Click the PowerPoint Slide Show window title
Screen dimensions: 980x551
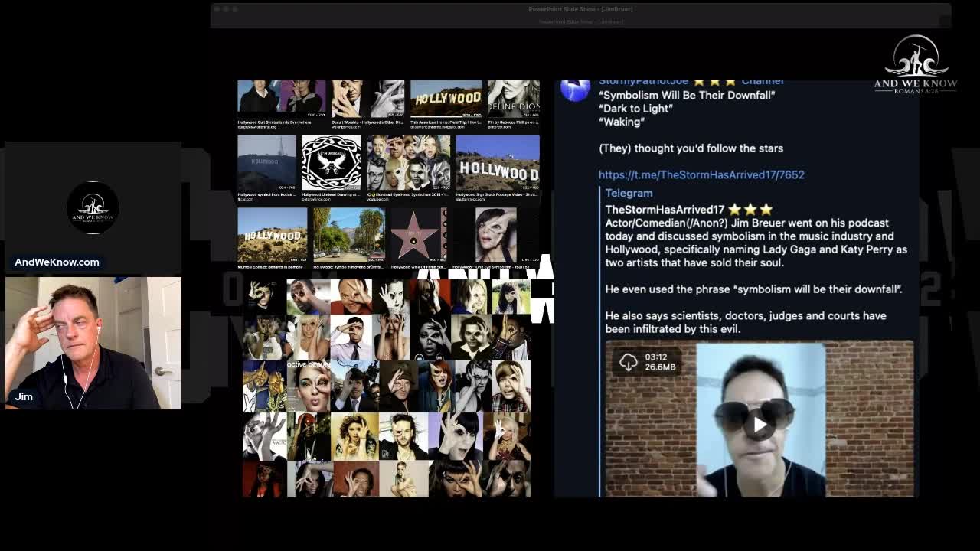[x=580, y=9]
